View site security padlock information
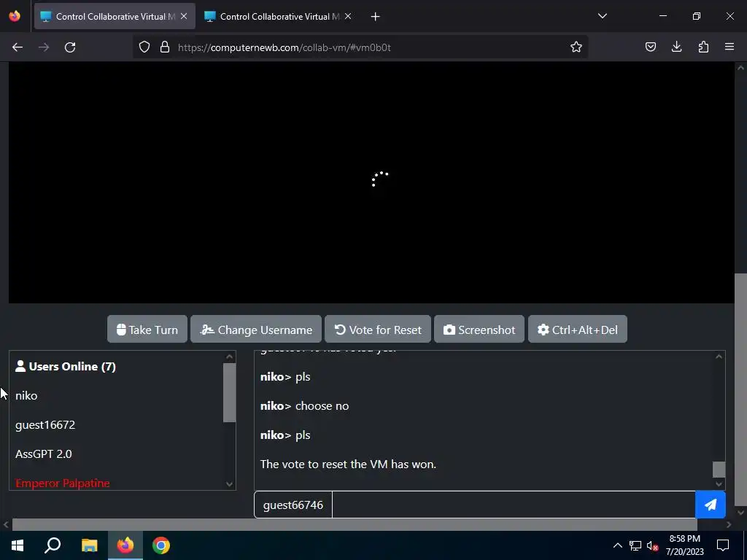Image resolution: width=747 pixels, height=560 pixels. click(x=165, y=47)
